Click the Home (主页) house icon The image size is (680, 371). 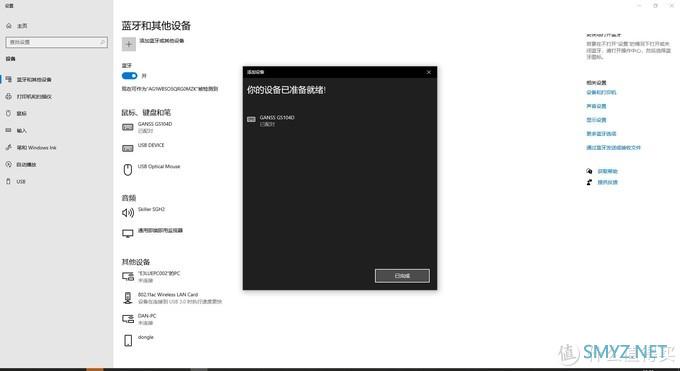9,26
